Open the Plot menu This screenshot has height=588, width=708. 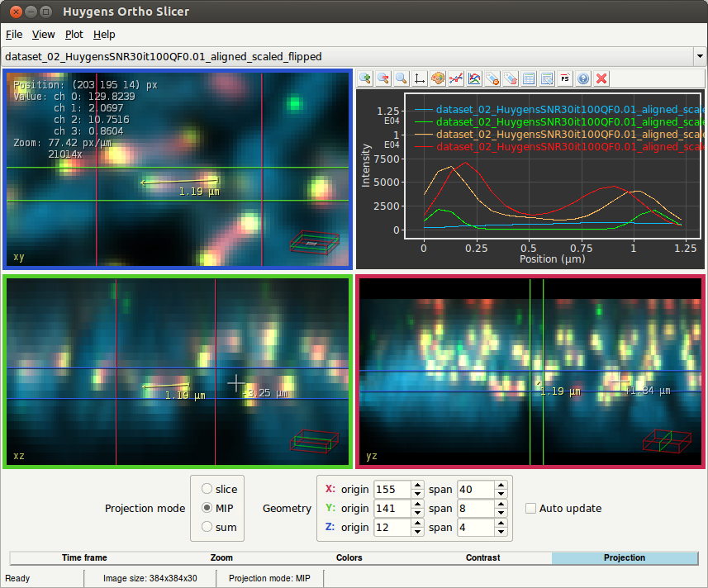point(74,35)
